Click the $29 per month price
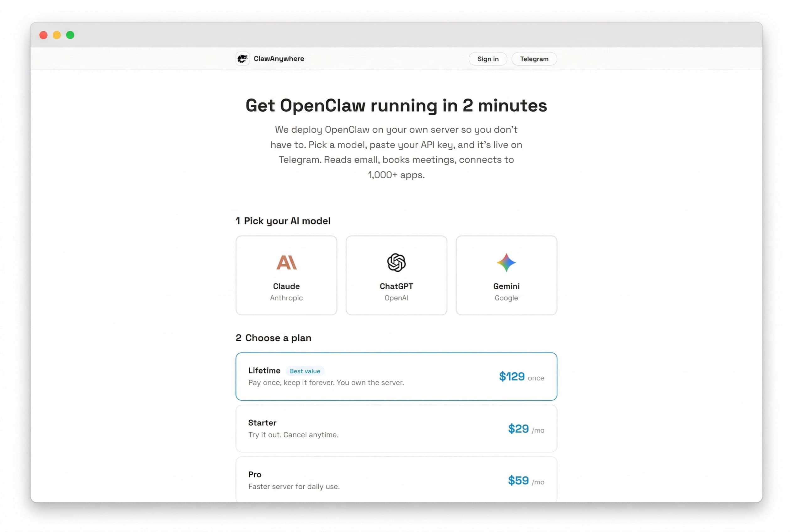 525,429
